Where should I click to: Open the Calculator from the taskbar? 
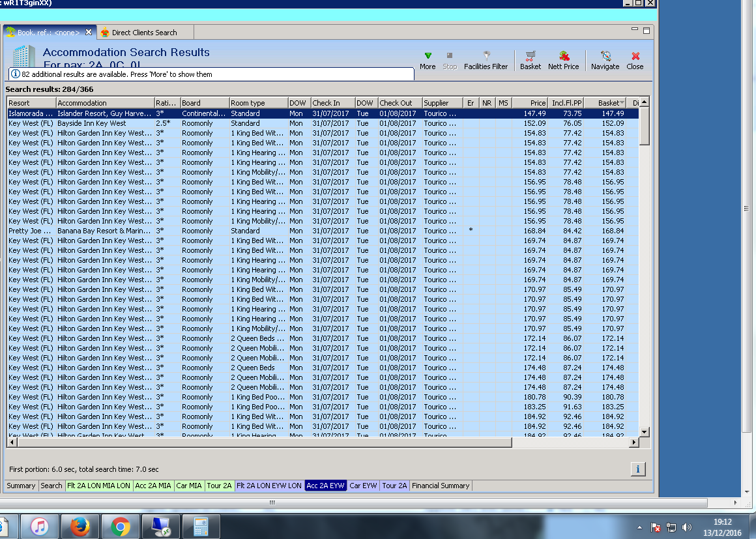201,527
